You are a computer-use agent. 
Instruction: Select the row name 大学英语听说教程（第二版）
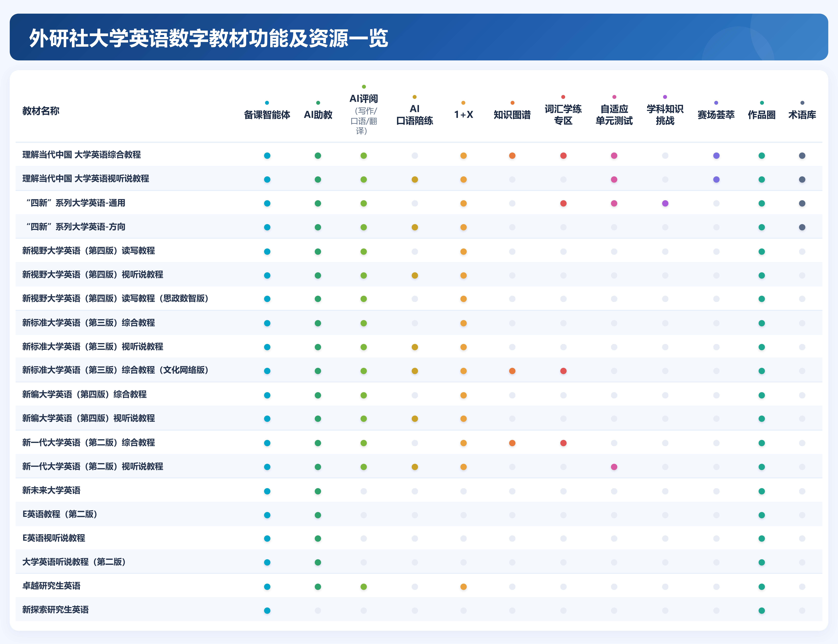click(74, 562)
